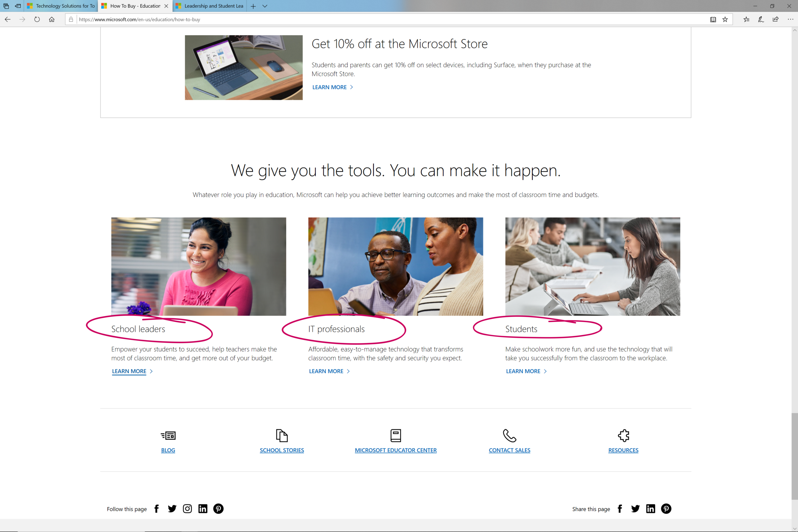Open the Edge settings and more menu
The image size is (798, 532).
coord(790,19)
